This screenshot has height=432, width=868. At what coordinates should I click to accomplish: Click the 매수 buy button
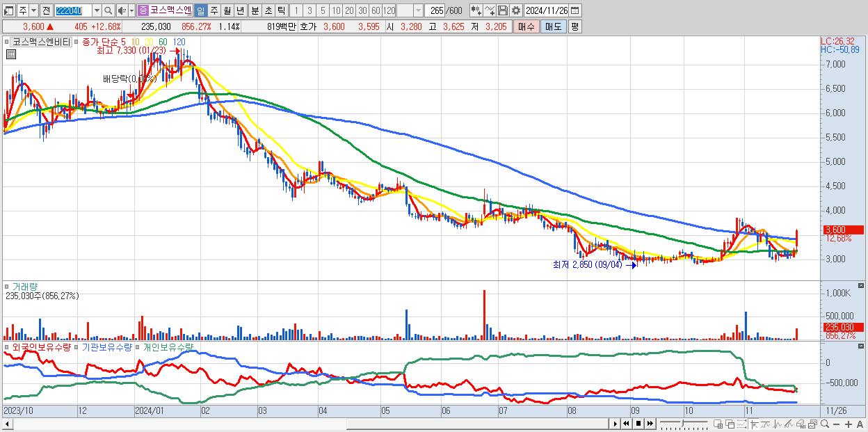[x=527, y=26]
